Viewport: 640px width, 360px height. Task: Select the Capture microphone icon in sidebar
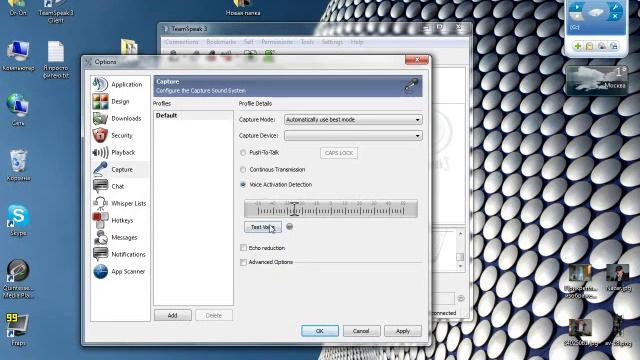(x=100, y=169)
